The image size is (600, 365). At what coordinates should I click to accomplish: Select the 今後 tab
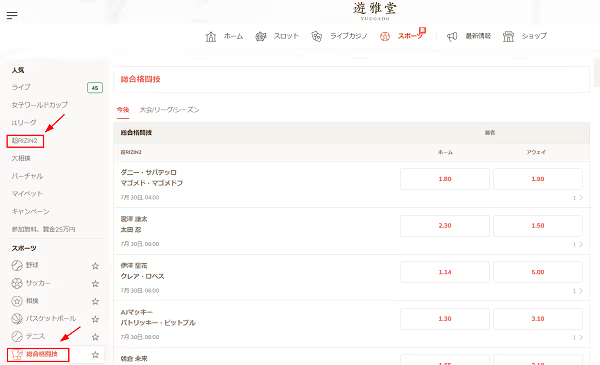point(123,110)
